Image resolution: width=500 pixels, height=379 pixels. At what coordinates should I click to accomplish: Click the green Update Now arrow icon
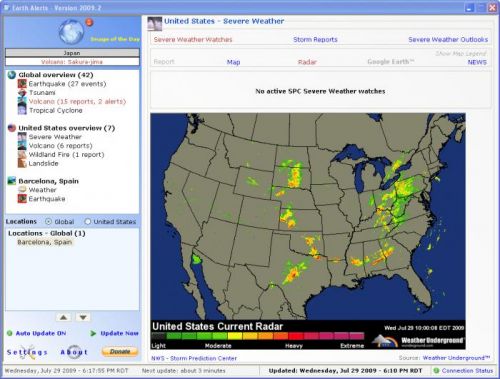(93, 333)
